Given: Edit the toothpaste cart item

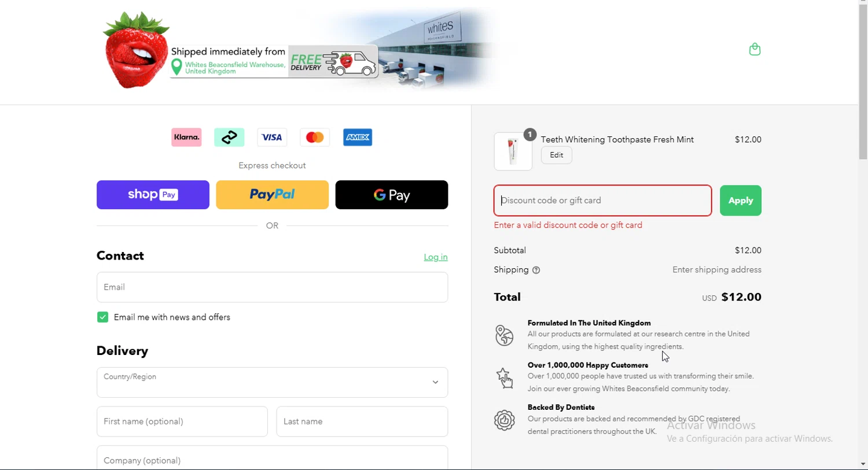Looking at the screenshot, I should (557, 155).
